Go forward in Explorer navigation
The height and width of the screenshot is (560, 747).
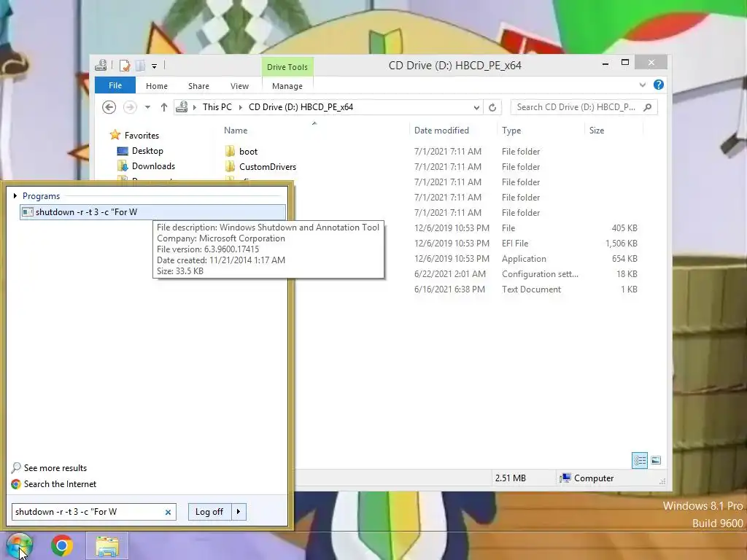(130, 107)
